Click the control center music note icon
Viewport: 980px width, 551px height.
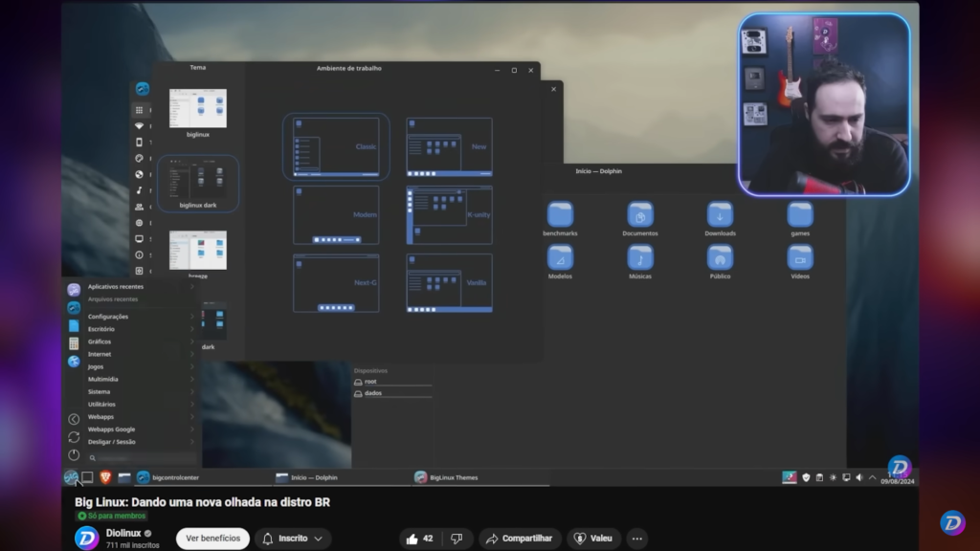[x=140, y=190]
